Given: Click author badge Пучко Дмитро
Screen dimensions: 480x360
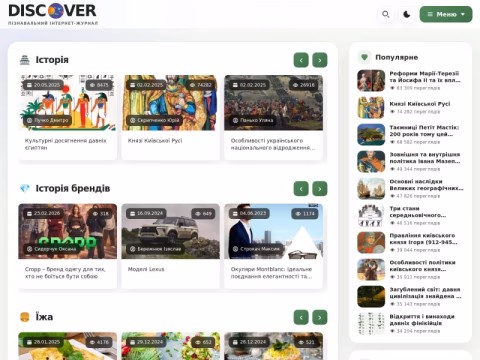Looking at the screenshot, I should [x=47, y=120].
